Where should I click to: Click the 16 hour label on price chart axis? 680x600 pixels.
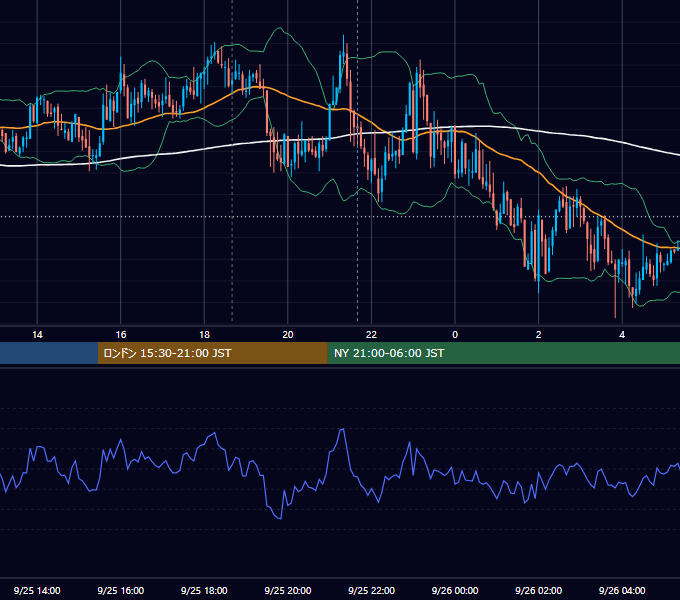(x=121, y=335)
